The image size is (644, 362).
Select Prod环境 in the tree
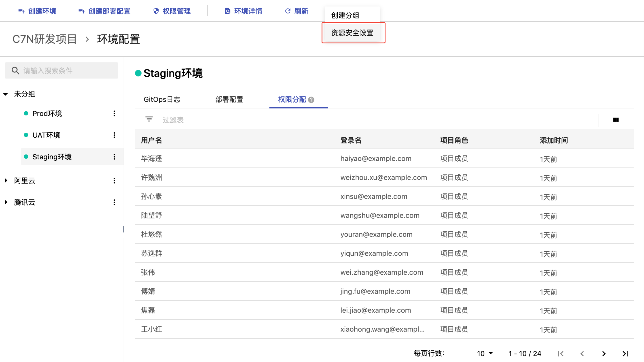tap(47, 114)
